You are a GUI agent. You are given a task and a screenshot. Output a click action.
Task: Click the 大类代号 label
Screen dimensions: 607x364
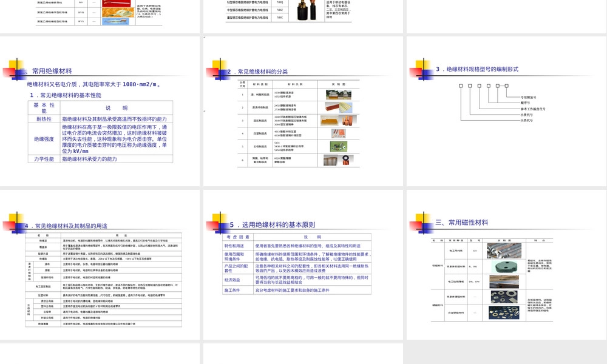527,120
